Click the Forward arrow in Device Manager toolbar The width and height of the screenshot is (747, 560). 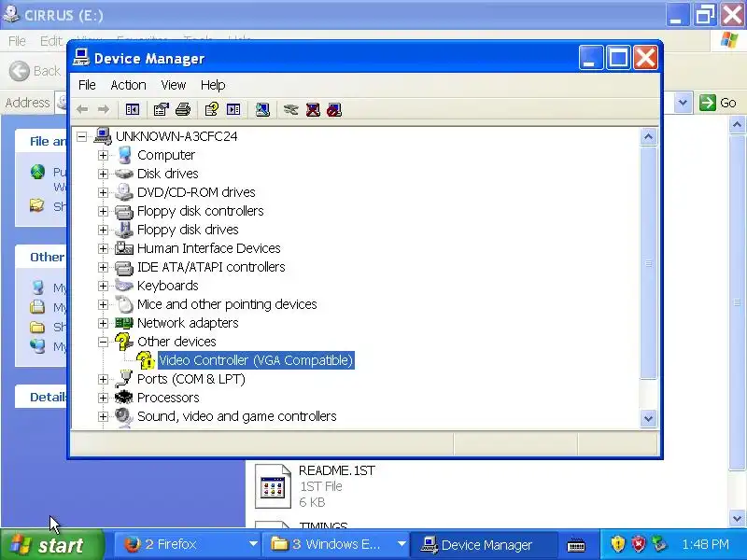click(x=104, y=110)
